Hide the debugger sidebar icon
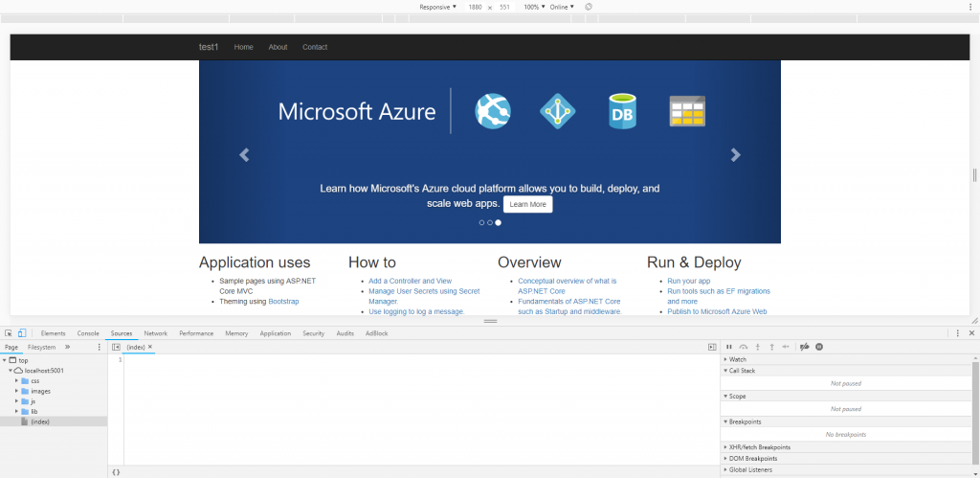The height and width of the screenshot is (478, 980). point(712,347)
